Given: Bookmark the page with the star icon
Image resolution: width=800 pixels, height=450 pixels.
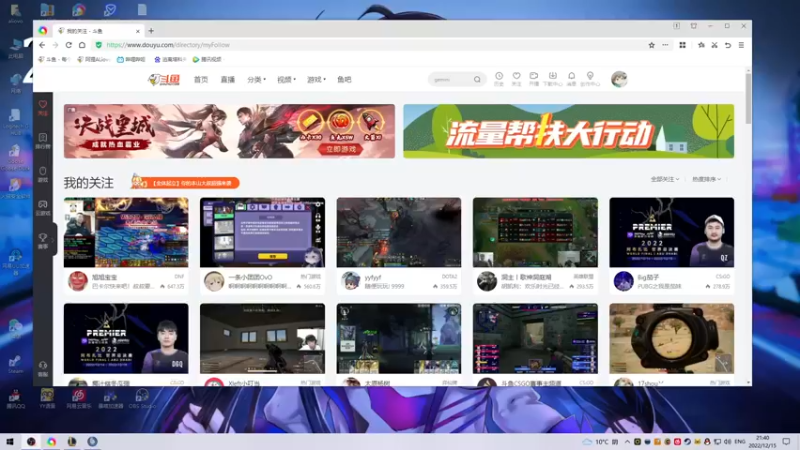Looking at the screenshot, I should 652,45.
